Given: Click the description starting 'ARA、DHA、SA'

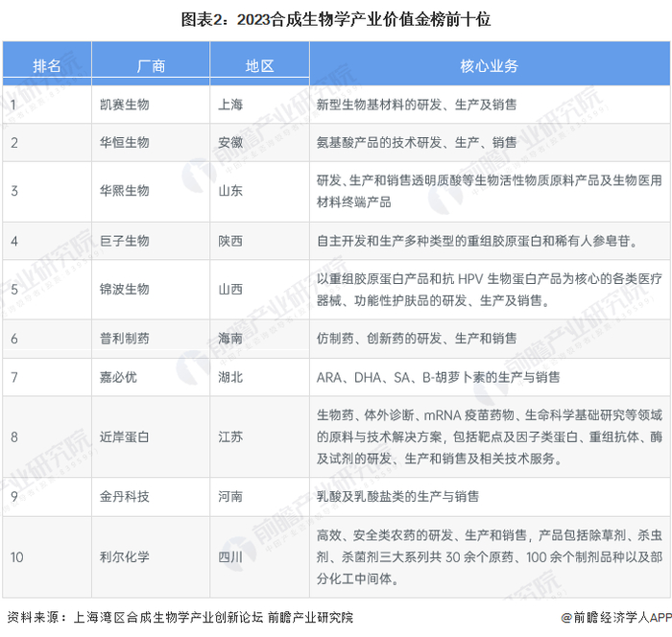Looking at the screenshot, I should (x=438, y=377).
